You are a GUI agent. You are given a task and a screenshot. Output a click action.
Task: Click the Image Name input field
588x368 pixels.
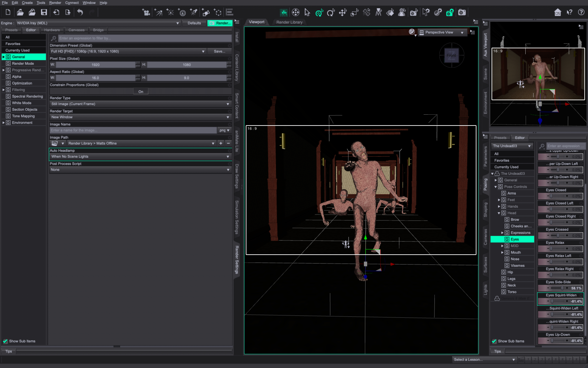coord(133,130)
